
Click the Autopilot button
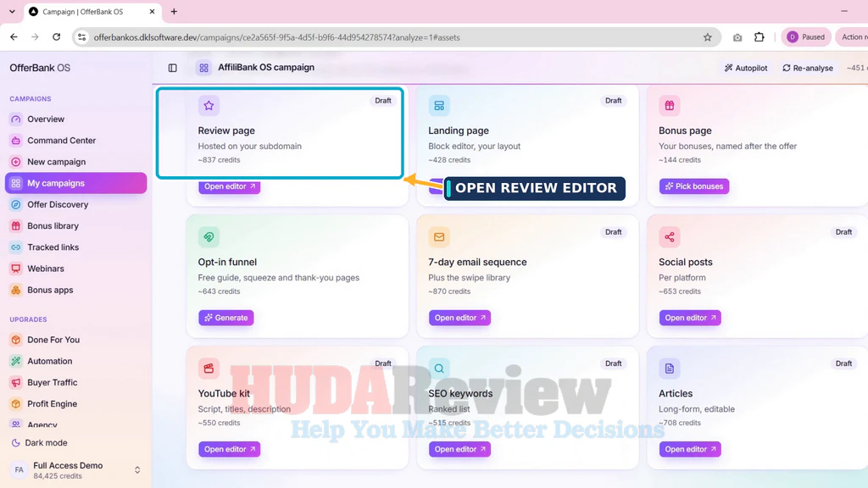(x=746, y=68)
